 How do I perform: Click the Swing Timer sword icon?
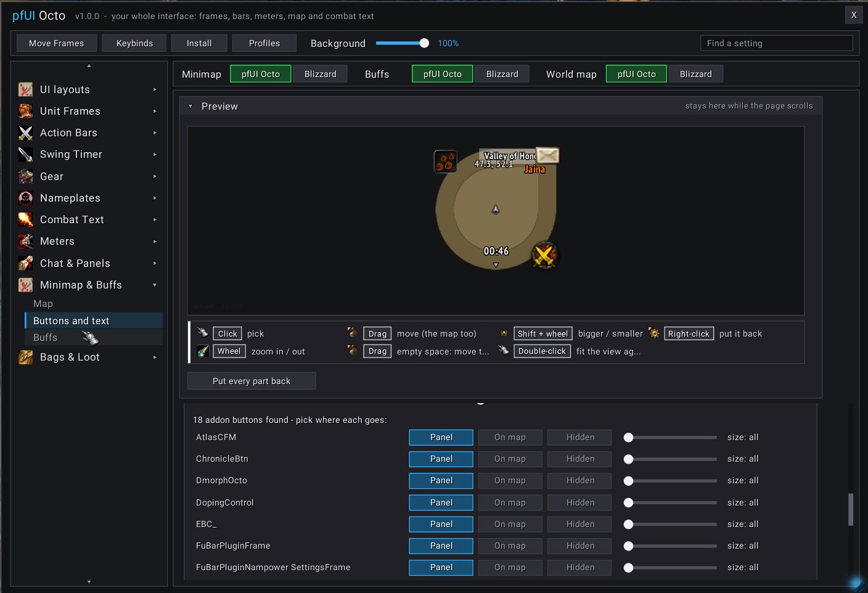tap(25, 155)
